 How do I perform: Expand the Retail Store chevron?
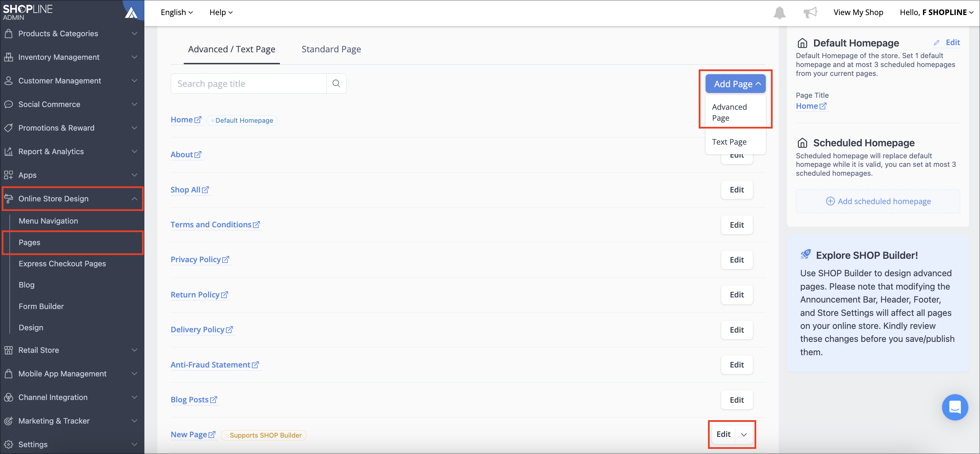[134, 350]
